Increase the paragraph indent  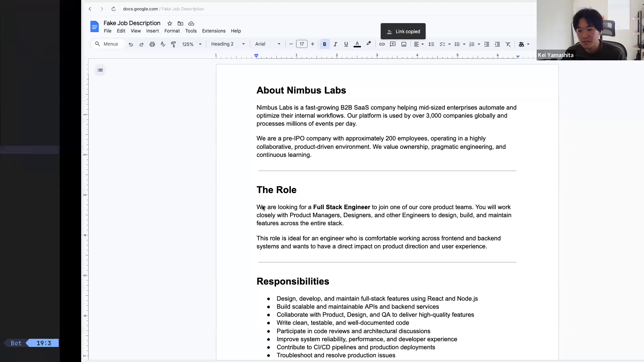tap(497, 44)
